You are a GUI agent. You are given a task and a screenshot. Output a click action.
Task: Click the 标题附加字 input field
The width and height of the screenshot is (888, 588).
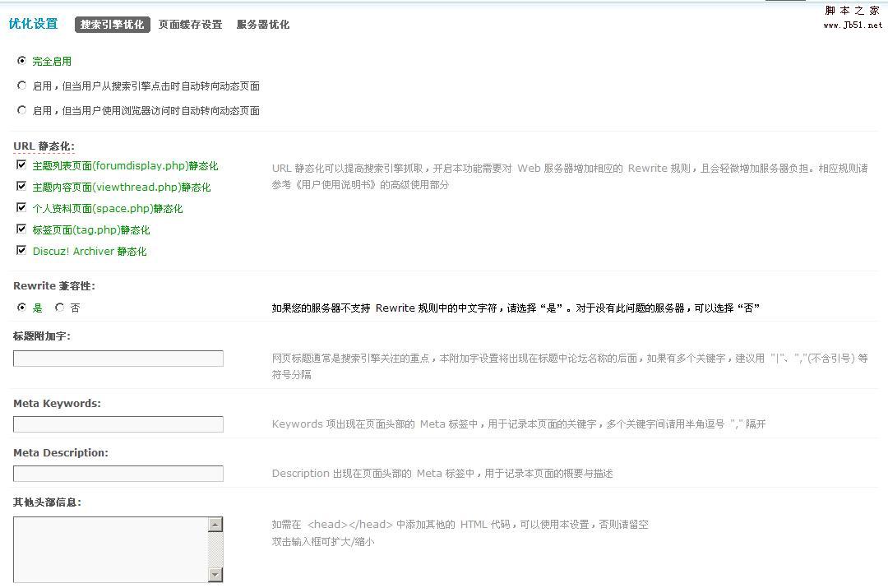(118, 359)
